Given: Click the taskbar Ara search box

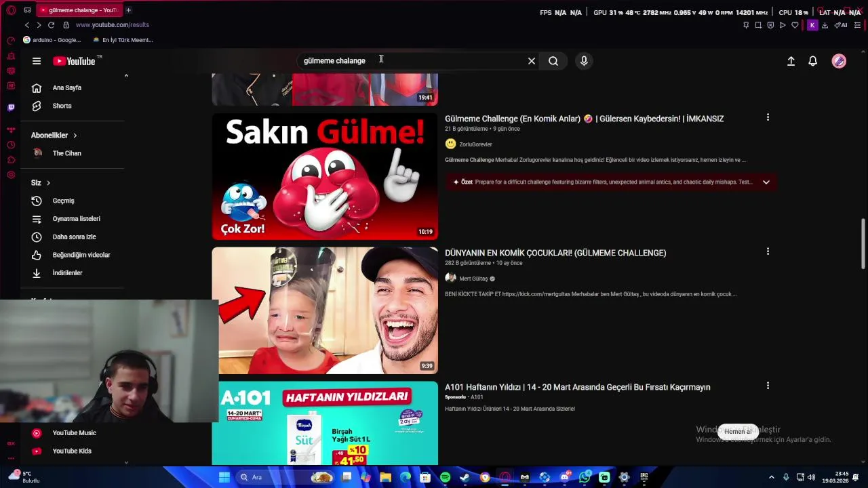Looking at the screenshot, I should [285, 477].
